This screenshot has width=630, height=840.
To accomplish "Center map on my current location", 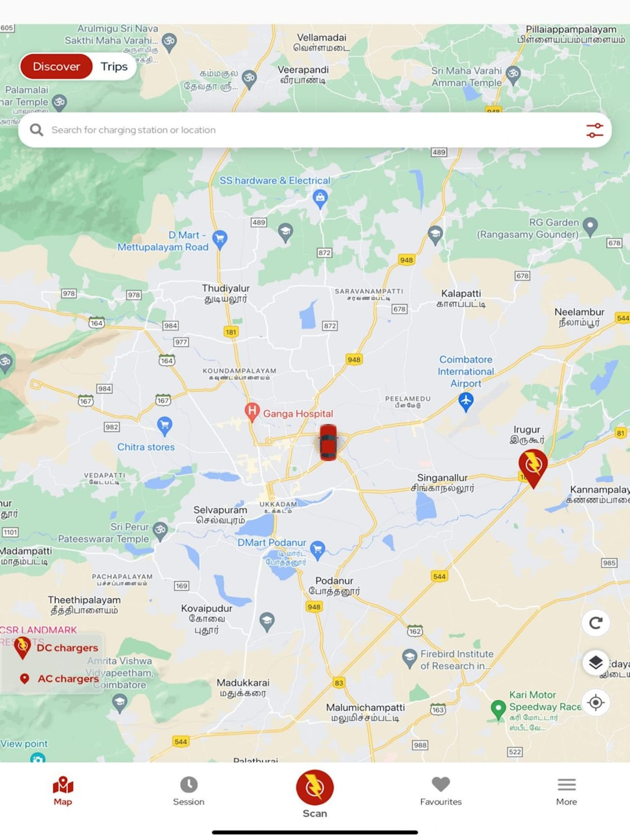I will tap(596, 703).
